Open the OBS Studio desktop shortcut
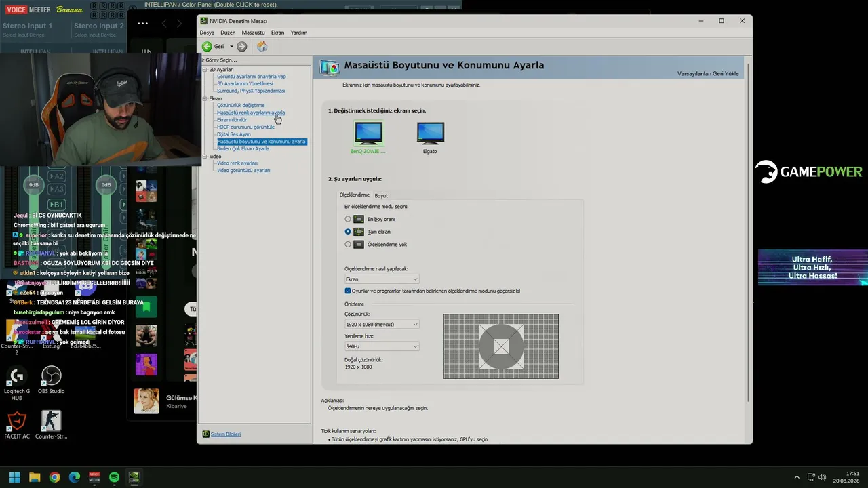Screen dimensions: 868x488 [51, 380]
